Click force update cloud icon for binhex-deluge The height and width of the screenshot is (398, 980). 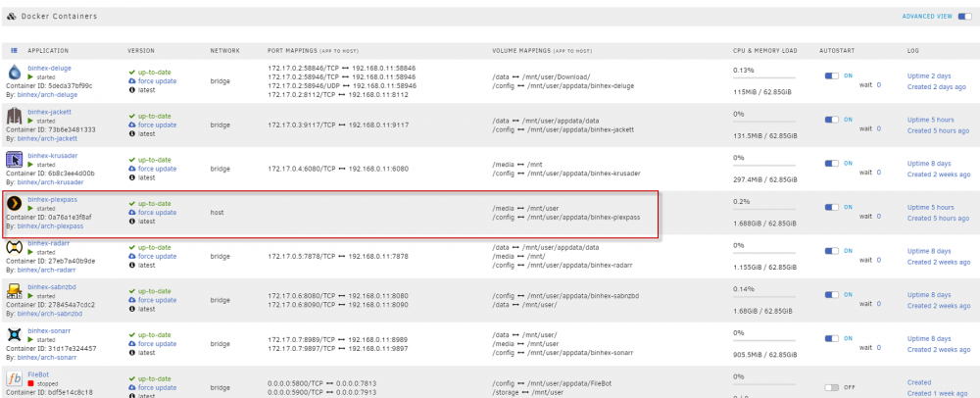coord(132,81)
